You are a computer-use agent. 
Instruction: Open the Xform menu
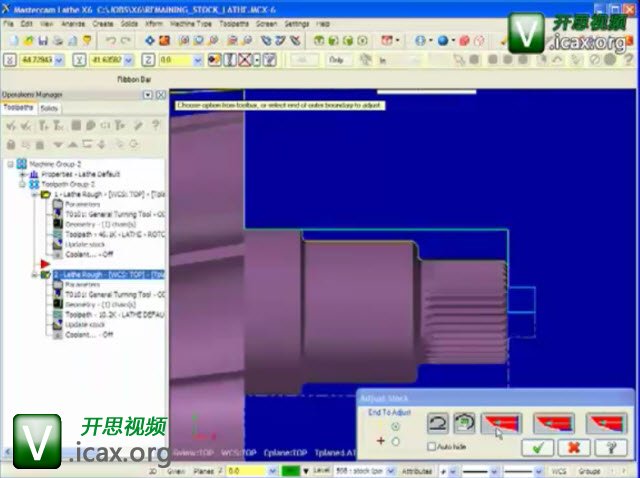pos(154,24)
